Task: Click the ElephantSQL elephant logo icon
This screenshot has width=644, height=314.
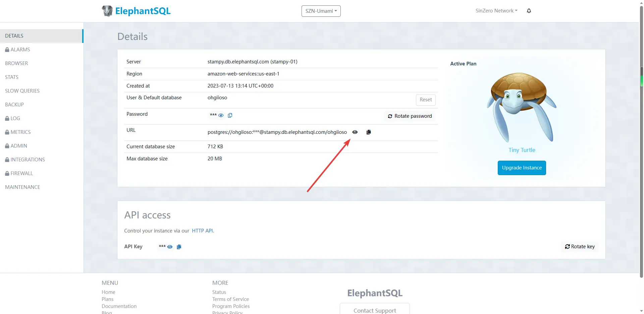Action: [x=107, y=11]
